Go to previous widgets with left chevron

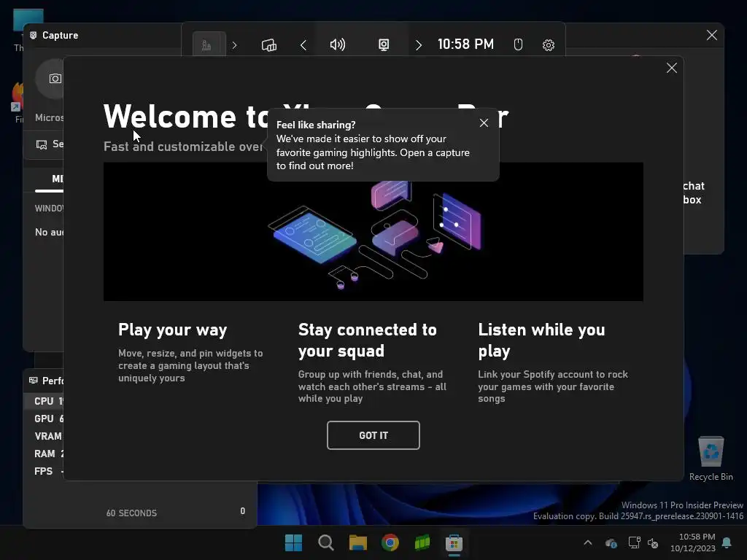303,45
